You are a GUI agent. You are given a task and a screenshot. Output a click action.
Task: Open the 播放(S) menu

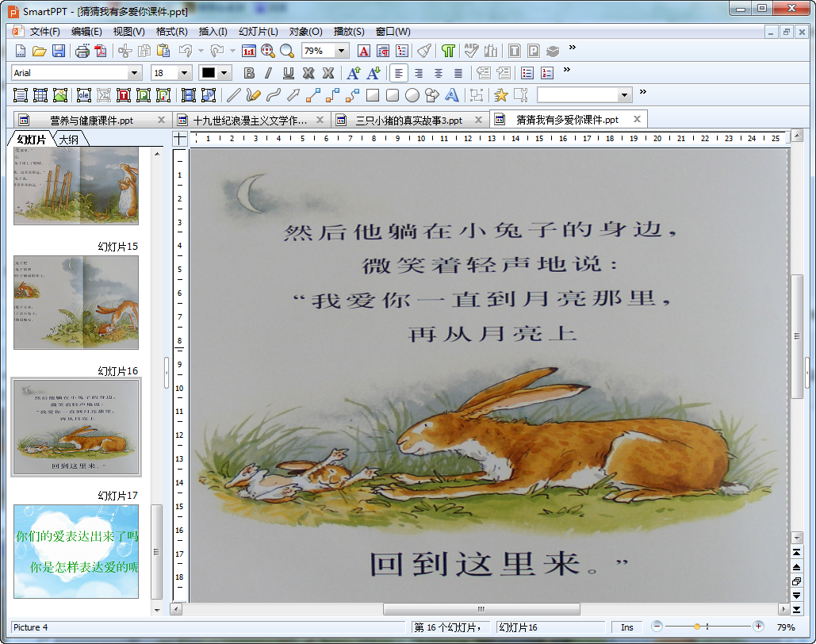click(x=349, y=32)
